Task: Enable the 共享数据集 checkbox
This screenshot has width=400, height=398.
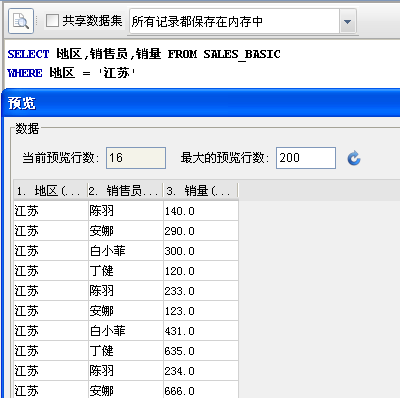Action: [x=52, y=21]
